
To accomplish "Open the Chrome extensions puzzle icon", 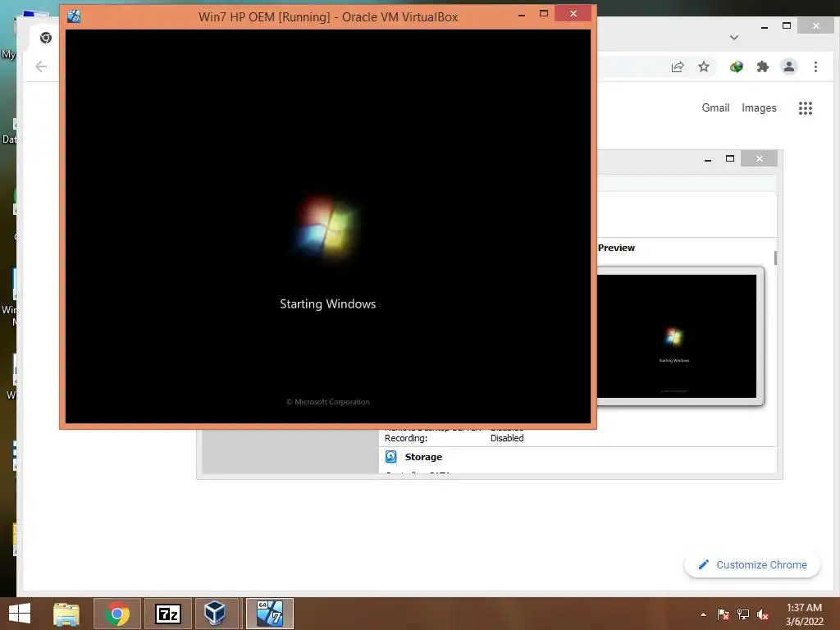I will (x=763, y=67).
